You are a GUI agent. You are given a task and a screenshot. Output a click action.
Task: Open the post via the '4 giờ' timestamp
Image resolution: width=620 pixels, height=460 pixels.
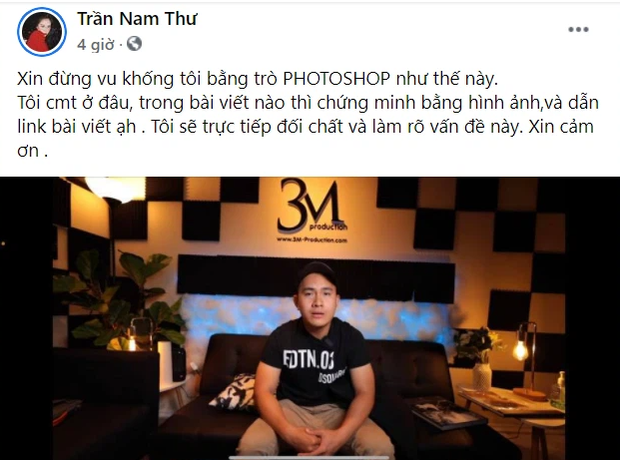[95, 44]
